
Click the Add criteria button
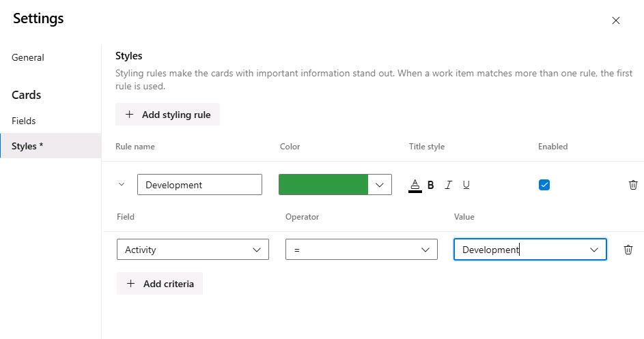click(160, 284)
